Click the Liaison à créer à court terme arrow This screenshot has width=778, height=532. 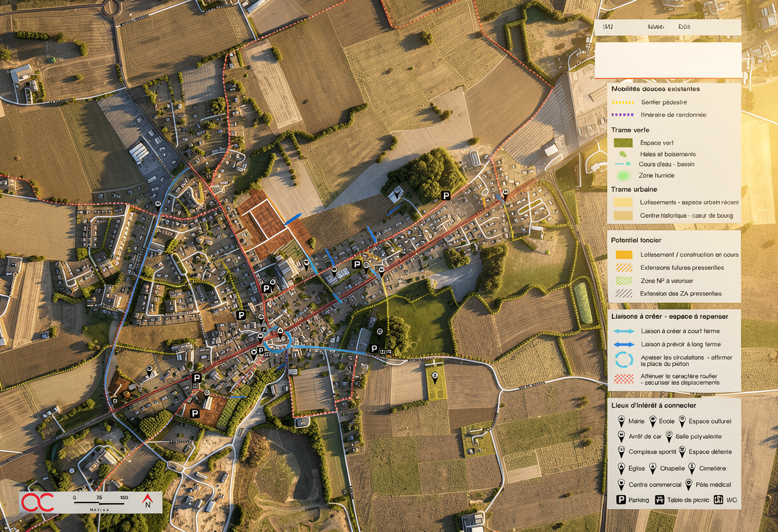point(623,331)
